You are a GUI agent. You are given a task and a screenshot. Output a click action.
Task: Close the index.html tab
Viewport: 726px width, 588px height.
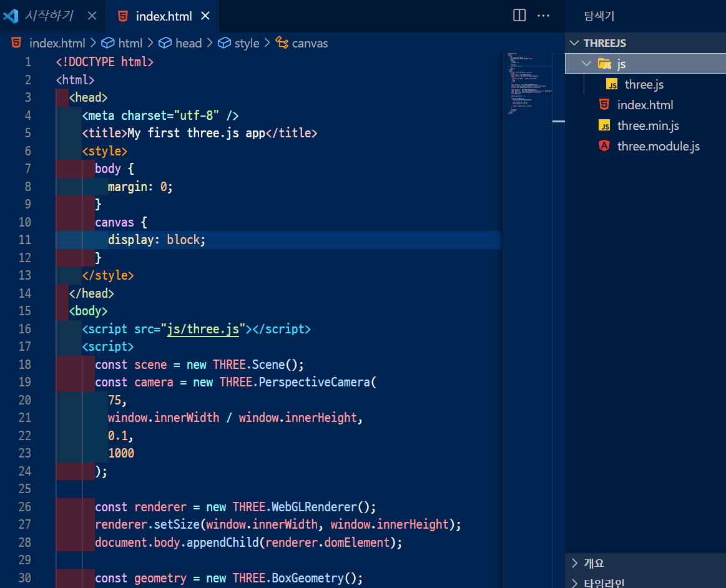click(205, 16)
